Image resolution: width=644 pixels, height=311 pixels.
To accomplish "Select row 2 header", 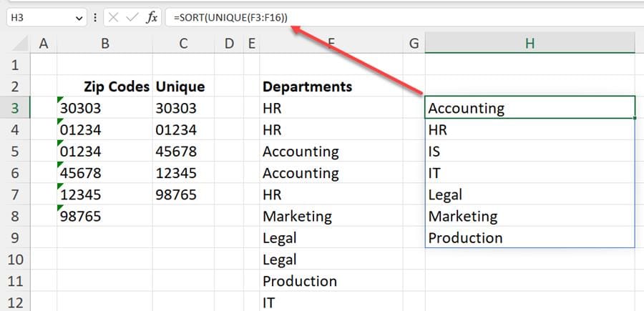I will point(15,87).
